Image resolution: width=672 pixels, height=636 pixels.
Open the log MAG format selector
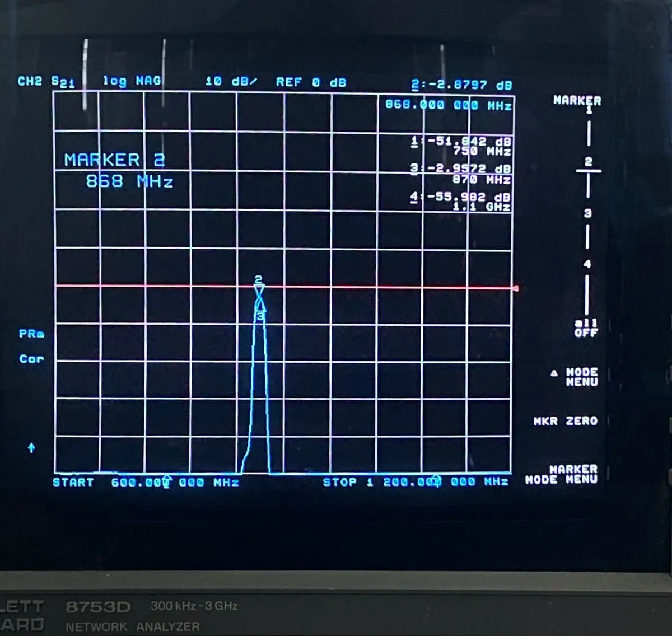coord(131,81)
